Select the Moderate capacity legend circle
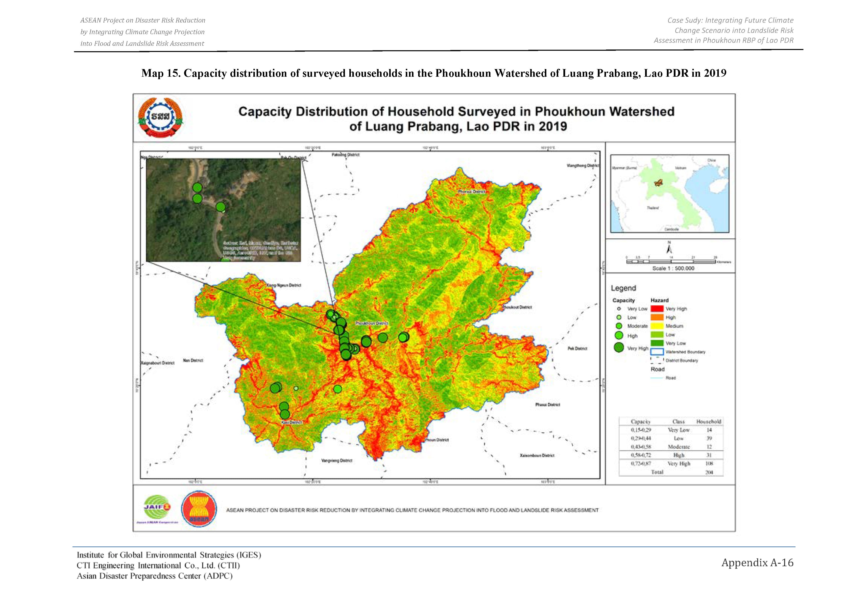Screen dimensions: 868x614 point(619,326)
